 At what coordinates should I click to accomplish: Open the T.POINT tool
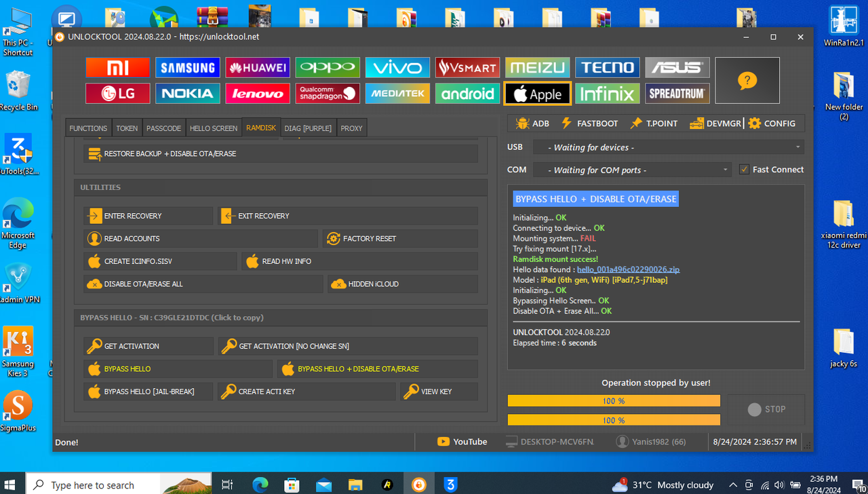click(654, 123)
